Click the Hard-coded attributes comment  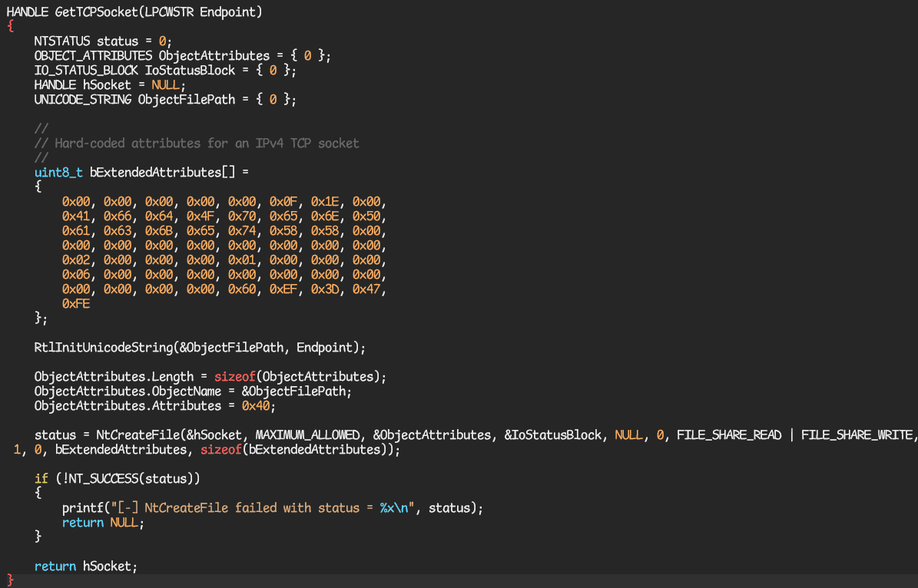pyautogui.click(x=196, y=144)
